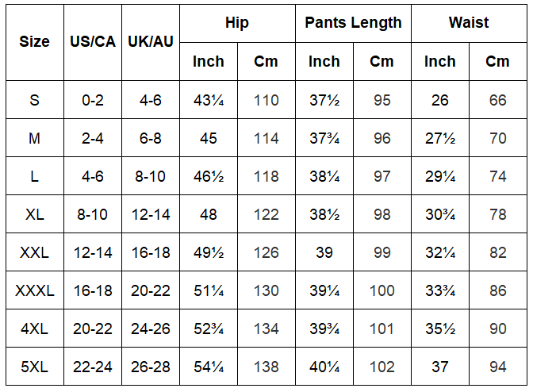Select the 99 pants length cm cell

382,252
